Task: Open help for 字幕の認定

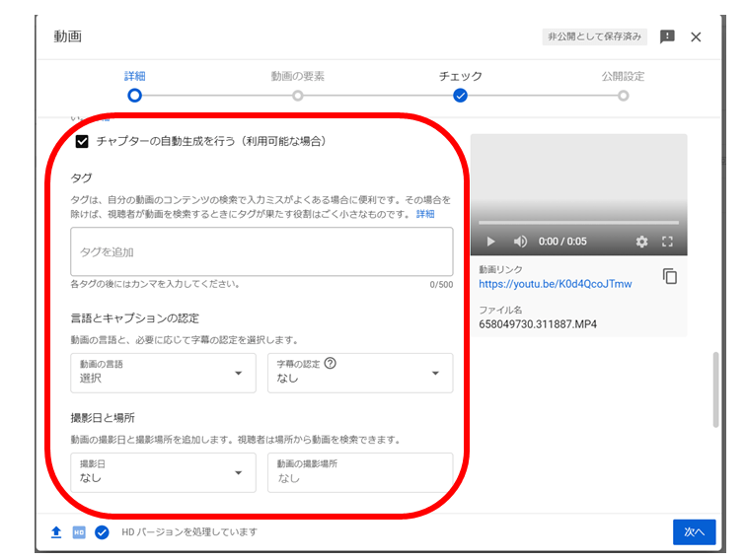Action: coord(331,364)
